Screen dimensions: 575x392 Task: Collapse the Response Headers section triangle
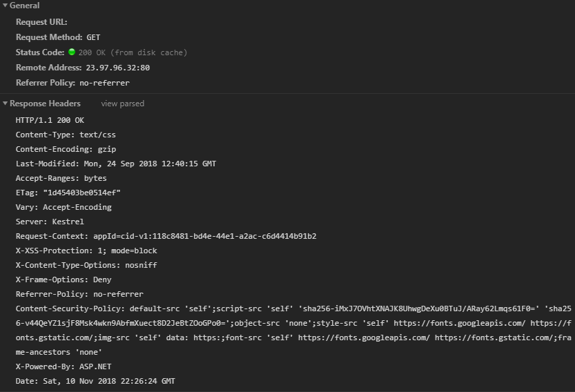click(5, 104)
